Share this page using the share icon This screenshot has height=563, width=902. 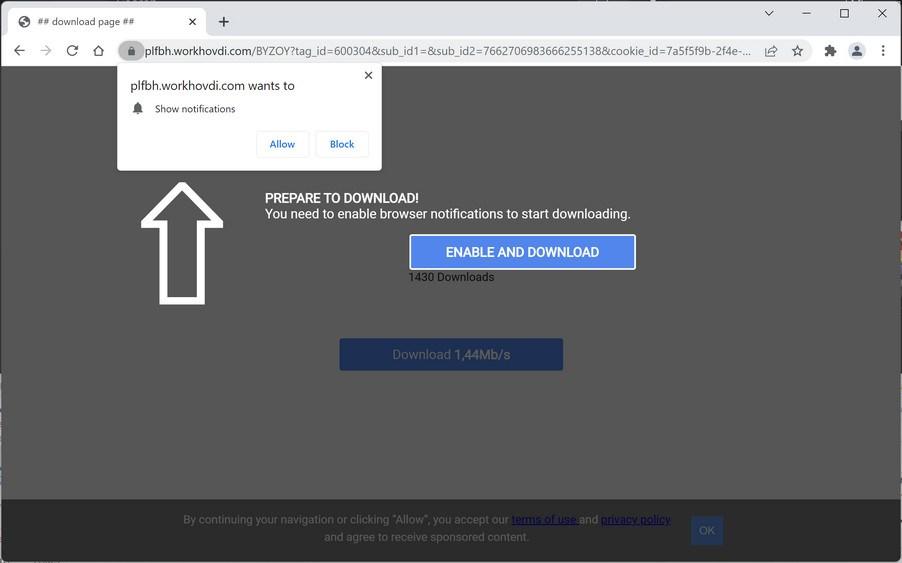pyautogui.click(x=771, y=51)
